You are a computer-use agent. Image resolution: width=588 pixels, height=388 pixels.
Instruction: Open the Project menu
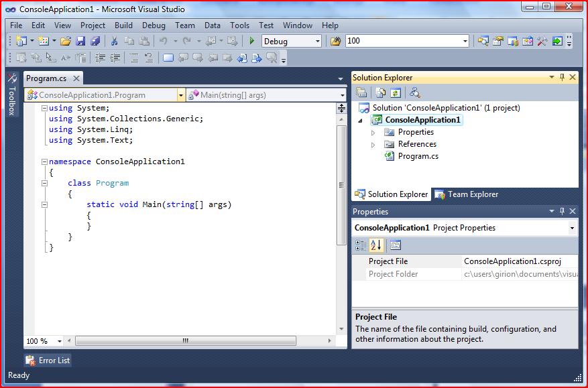tap(93, 25)
